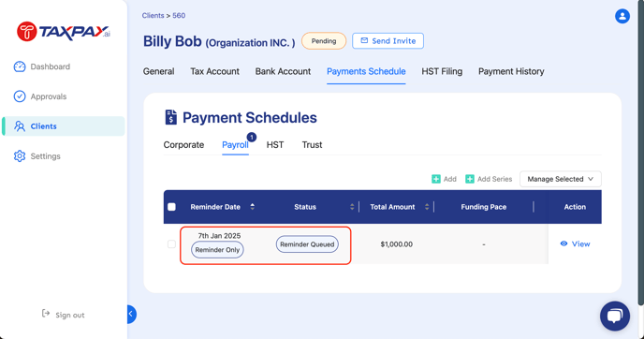Click the eye icon beside View
Screen dimensions: 644x339
[563, 243]
